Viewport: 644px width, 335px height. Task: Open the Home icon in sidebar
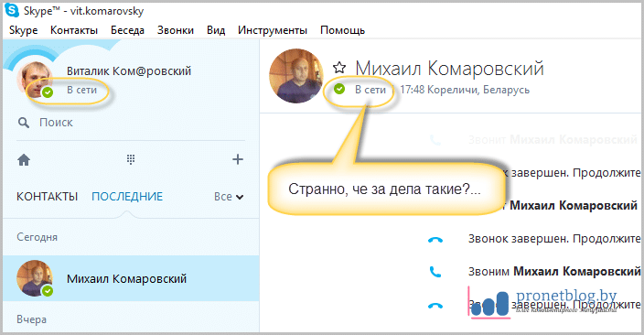24,159
